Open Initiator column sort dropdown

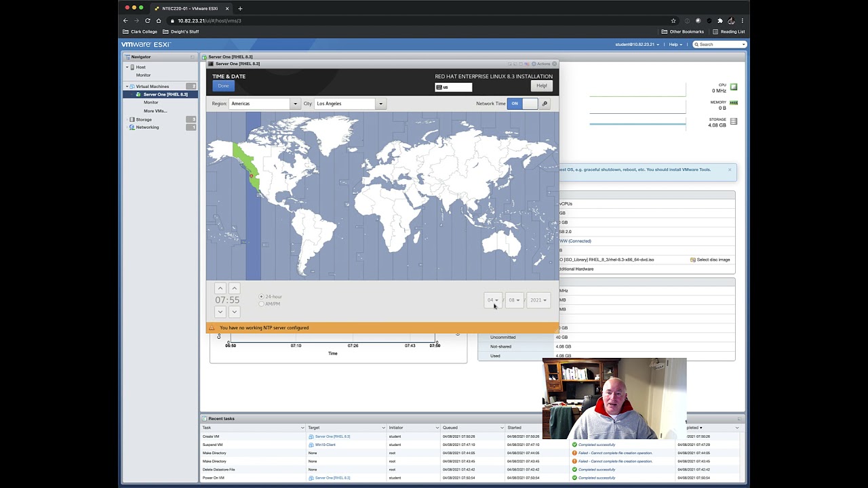(437, 428)
